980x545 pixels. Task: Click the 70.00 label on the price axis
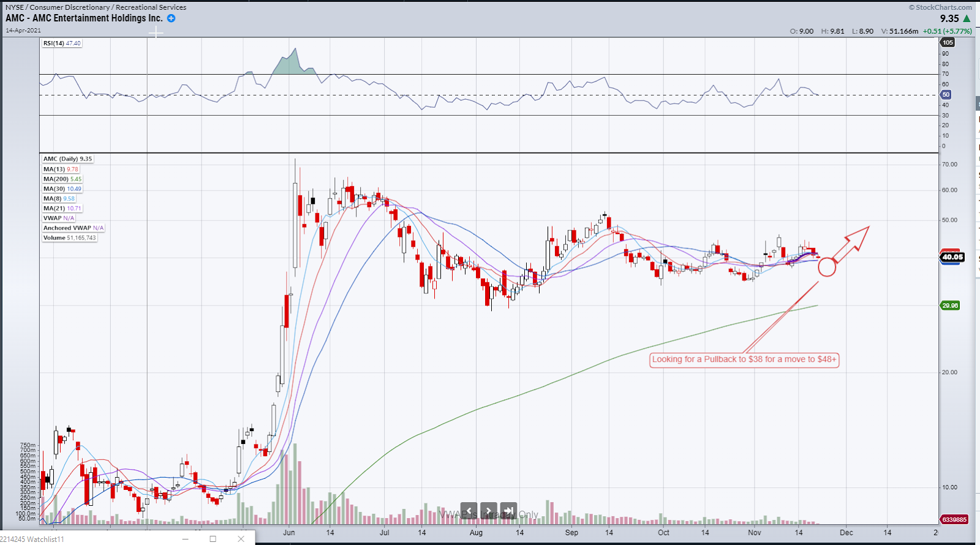(x=949, y=165)
